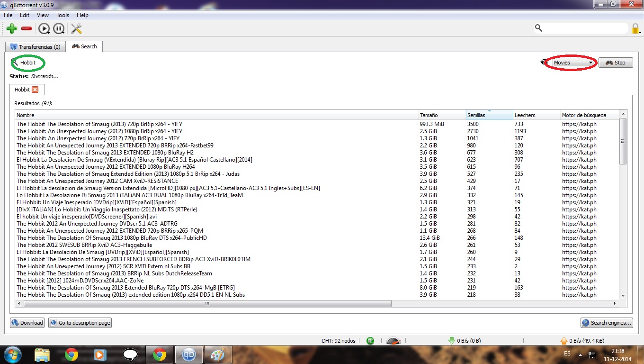Click the results list scroll down arrow
Viewport: 644px width, 364px height.
[623, 295]
